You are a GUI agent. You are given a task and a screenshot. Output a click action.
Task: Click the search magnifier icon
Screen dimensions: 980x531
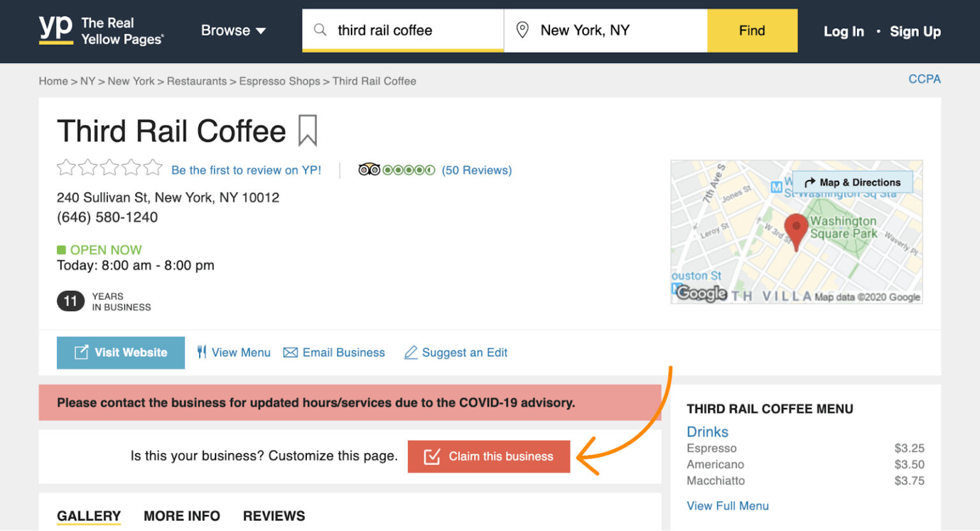(319, 30)
